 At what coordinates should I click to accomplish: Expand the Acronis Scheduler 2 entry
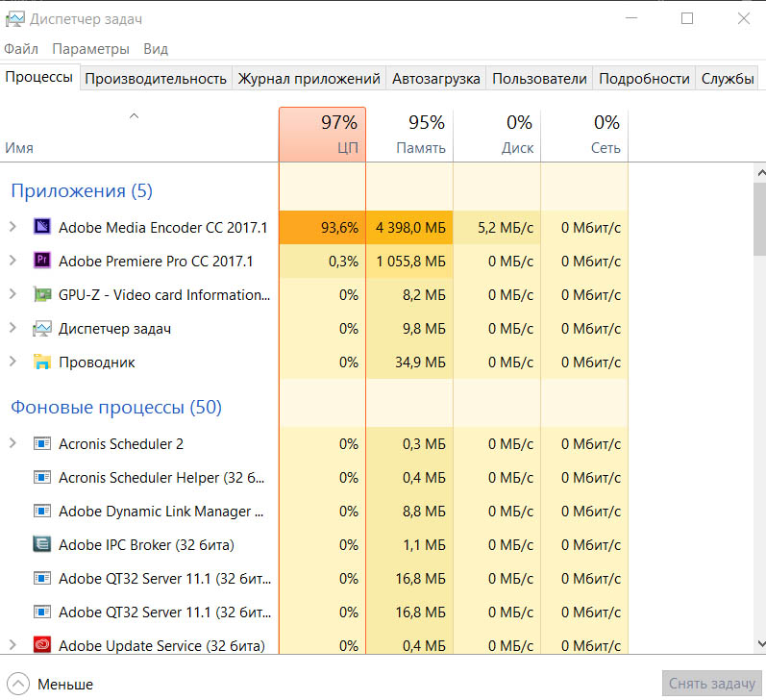pyautogui.click(x=12, y=444)
